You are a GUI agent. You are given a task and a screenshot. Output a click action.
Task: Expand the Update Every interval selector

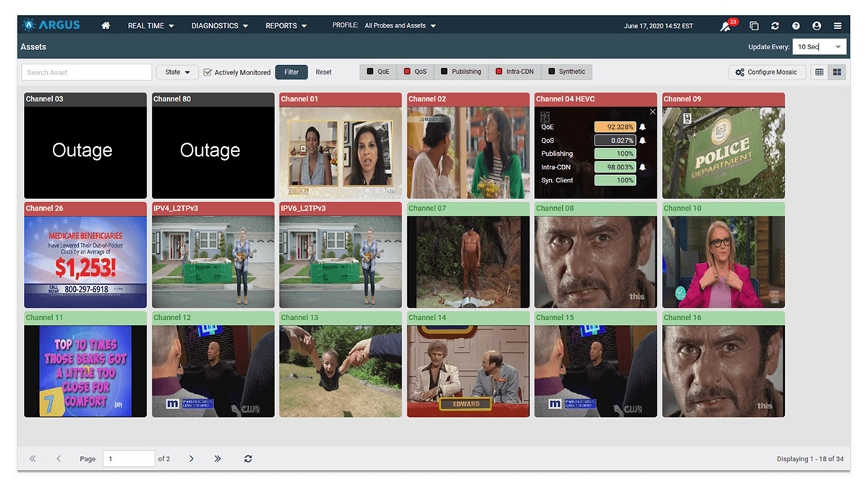tap(819, 46)
